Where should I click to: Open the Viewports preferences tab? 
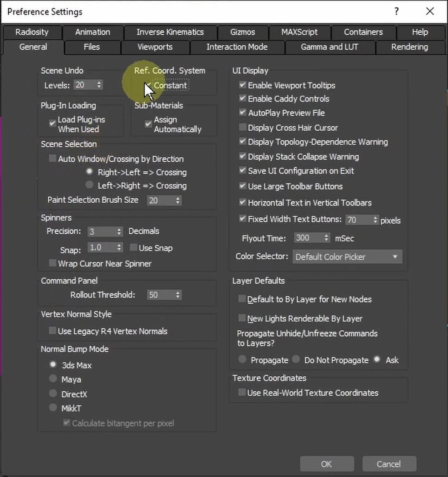(155, 47)
